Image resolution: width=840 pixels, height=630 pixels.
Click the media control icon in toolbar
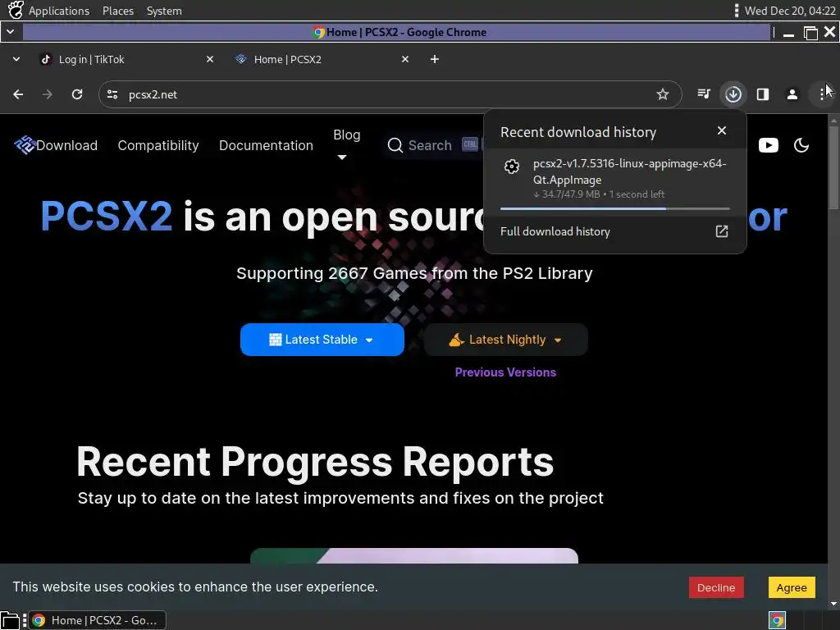tap(703, 94)
